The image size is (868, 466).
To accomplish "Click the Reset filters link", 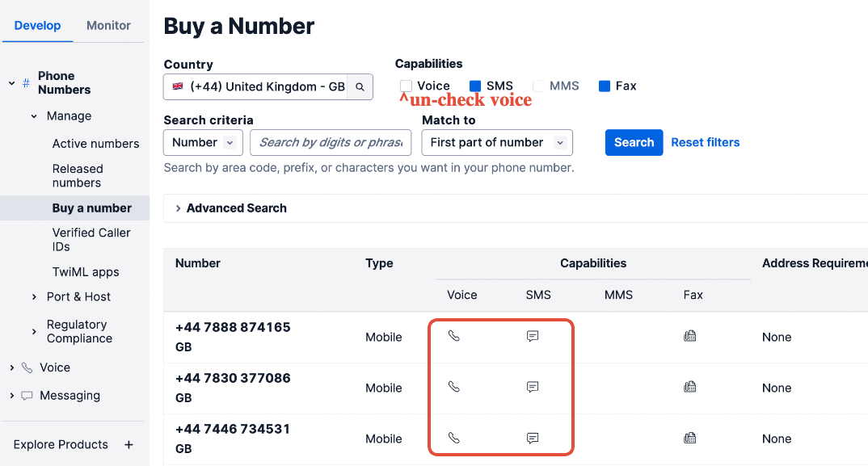I will click(705, 143).
